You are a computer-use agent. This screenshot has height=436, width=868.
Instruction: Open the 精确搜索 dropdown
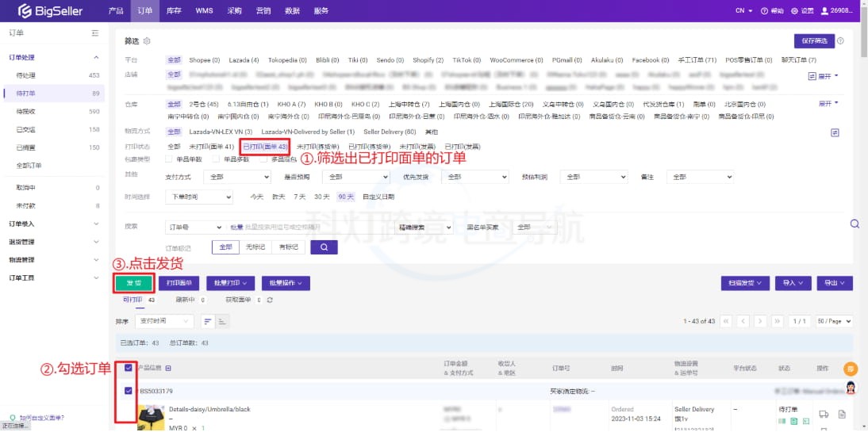point(424,228)
